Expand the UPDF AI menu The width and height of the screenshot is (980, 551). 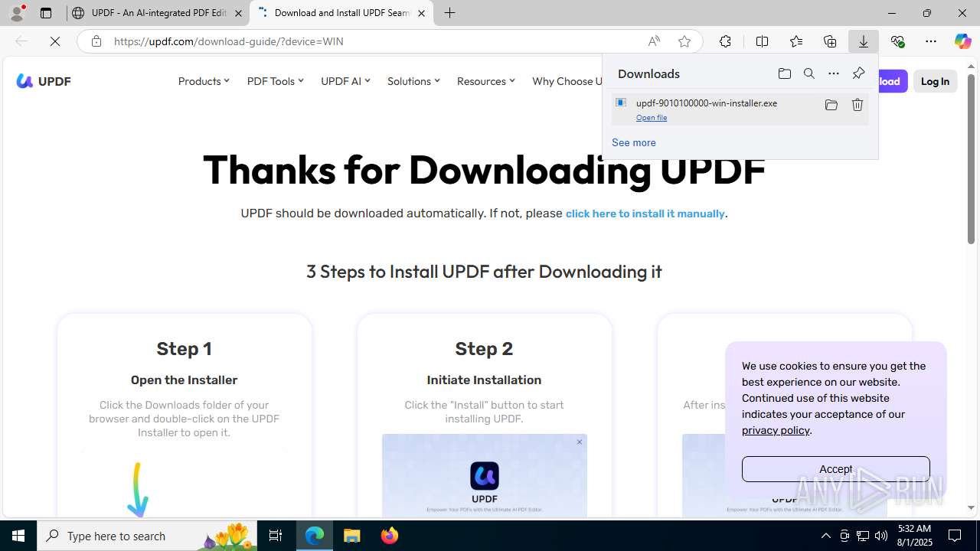tap(345, 81)
